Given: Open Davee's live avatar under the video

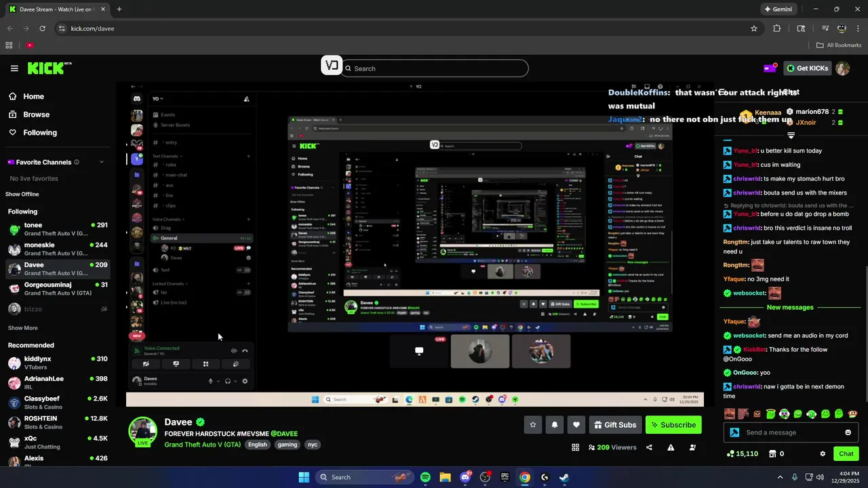Looking at the screenshot, I should click(x=143, y=432).
